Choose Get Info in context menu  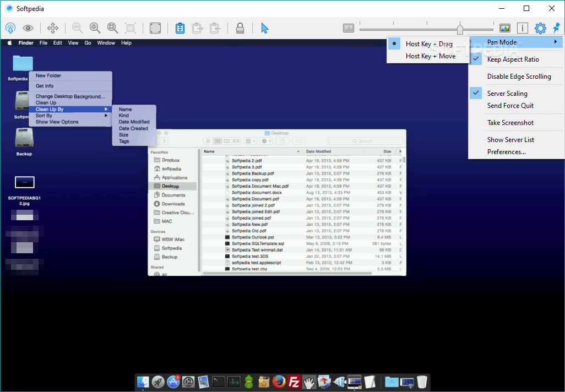70,86
